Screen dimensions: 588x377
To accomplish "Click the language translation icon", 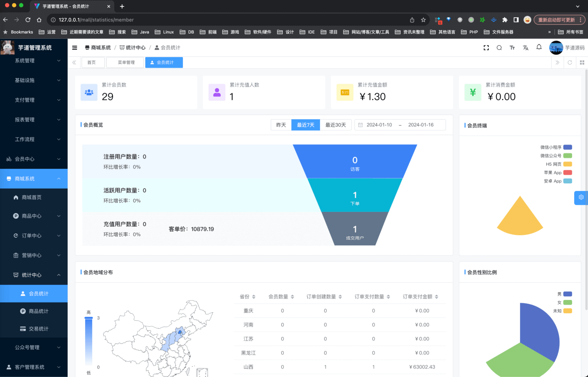I will (525, 48).
